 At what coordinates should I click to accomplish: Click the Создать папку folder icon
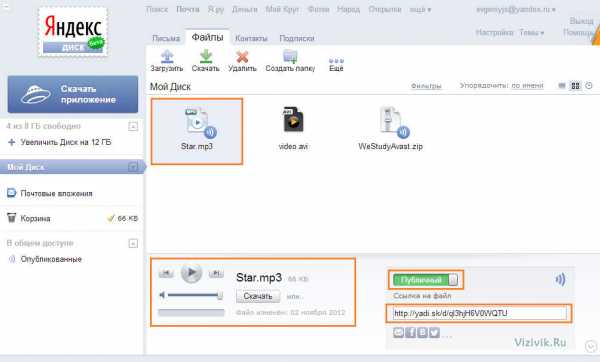pos(290,57)
